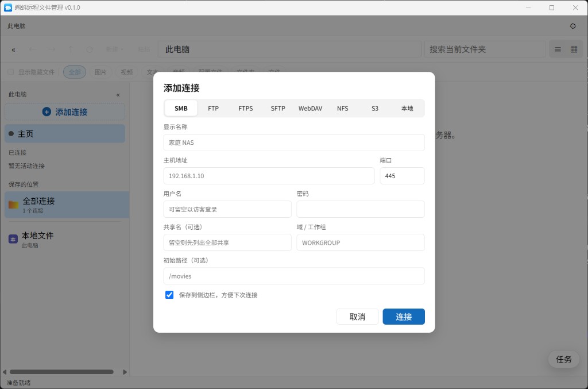Click the sidebar scrollbar left arrow
The height and width of the screenshot is (389, 588).
5,372
